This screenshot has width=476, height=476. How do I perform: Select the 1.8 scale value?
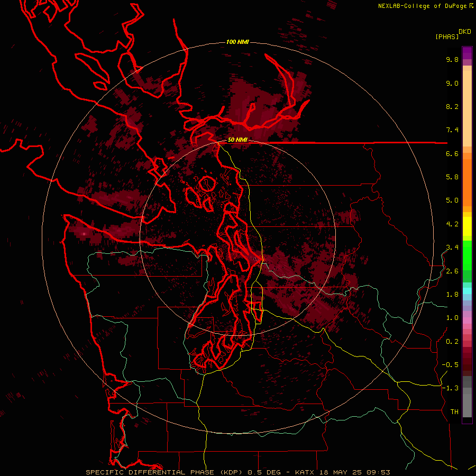452,295
